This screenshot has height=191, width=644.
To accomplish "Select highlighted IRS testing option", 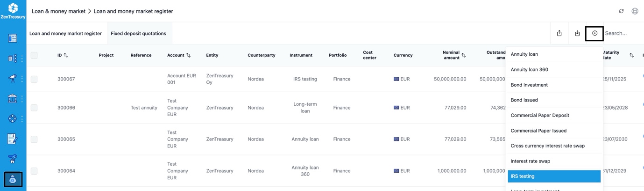I will tap(554, 176).
